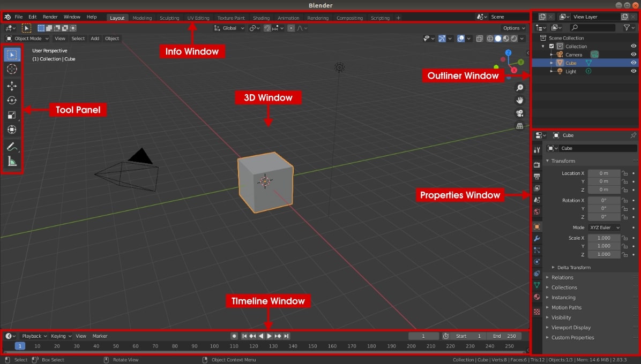Open the Physics properties tab icon

(x=536, y=262)
